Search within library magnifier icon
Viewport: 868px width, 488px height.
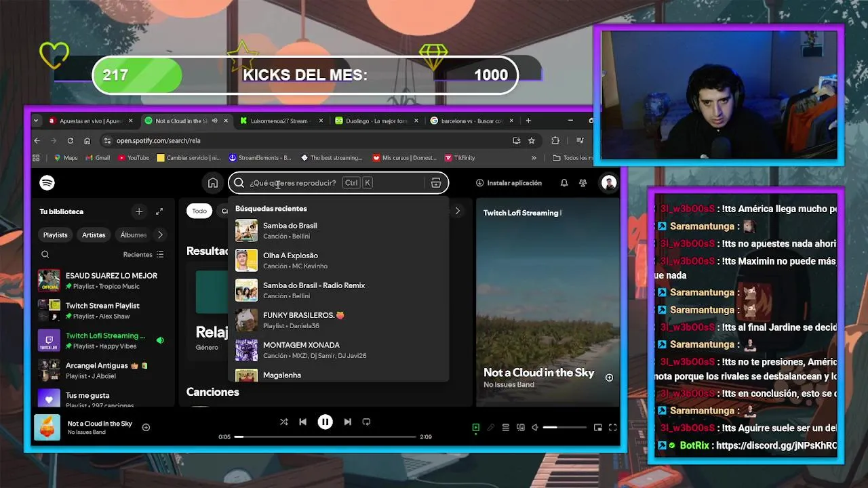click(x=45, y=255)
